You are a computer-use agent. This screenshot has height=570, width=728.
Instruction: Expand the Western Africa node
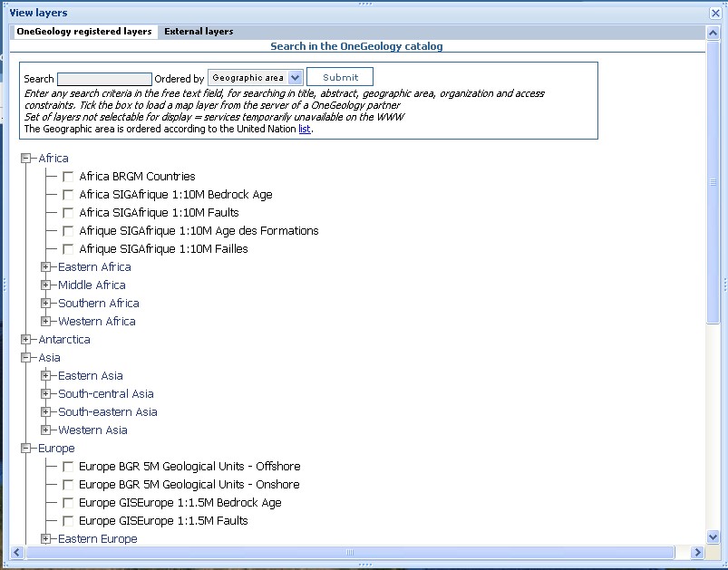click(x=46, y=322)
